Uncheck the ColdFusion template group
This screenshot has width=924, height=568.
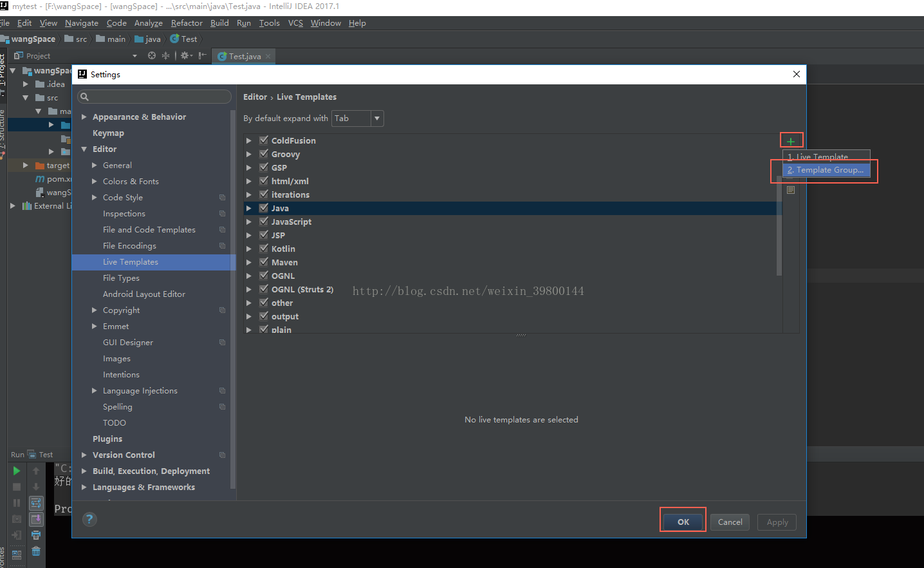[264, 140]
